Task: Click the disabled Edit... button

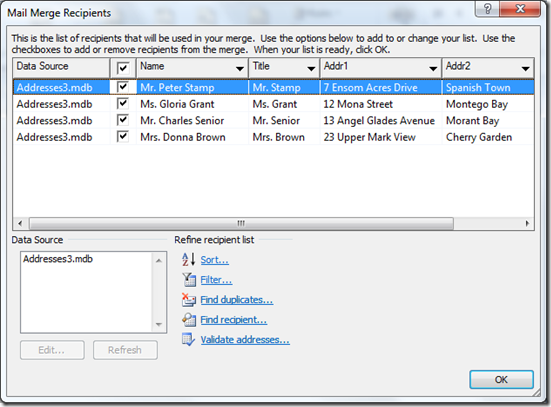Action: (52, 350)
